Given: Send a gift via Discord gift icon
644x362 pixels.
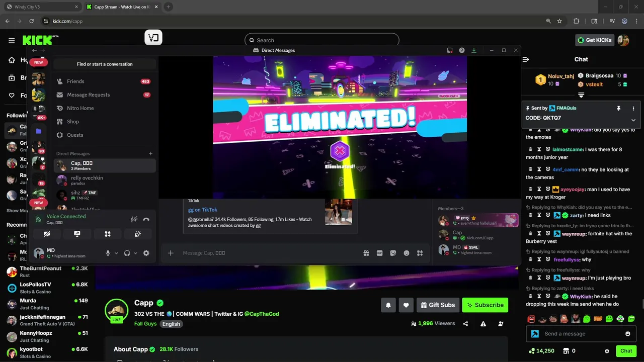Looking at the screenshot, I should click(x=366, y=253).
